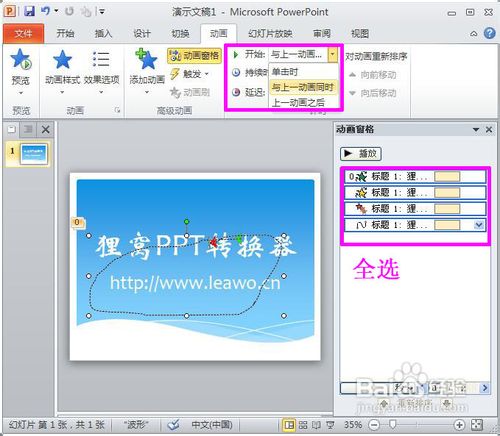Click the 动画刷 animation painter
Viewport: 500px width, 436px height.
(x=190, y=92)
